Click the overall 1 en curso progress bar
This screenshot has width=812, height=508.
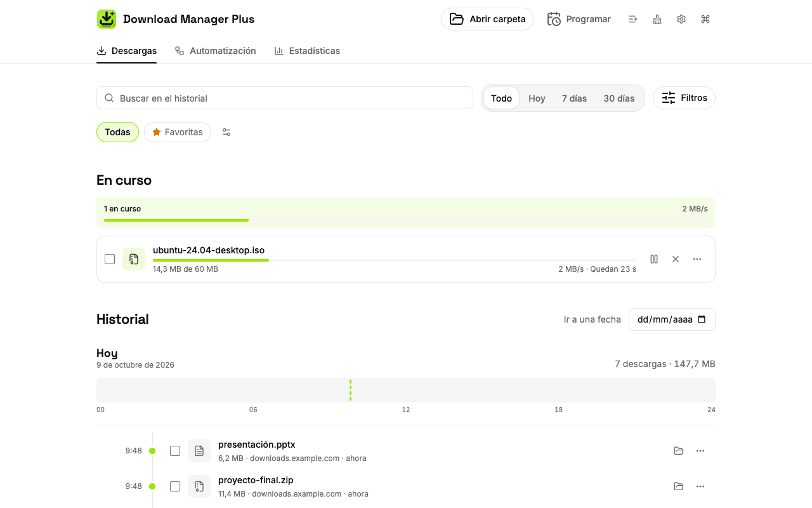406,220
